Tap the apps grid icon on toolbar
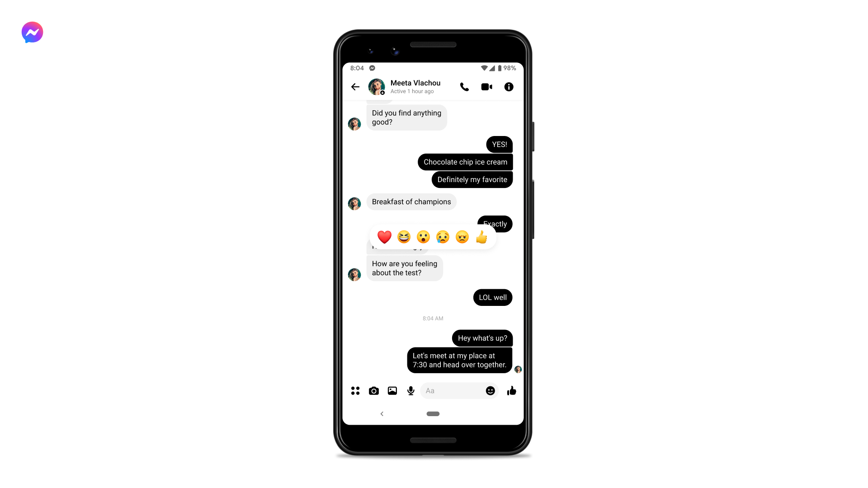 pyautogui.click(x=355, y=390)
